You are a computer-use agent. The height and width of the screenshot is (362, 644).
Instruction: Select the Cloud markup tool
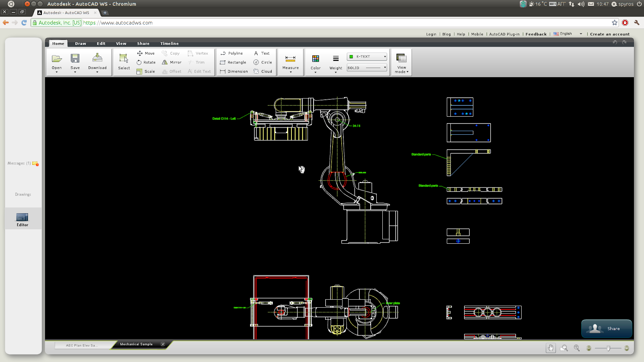(x=263, y=72)
